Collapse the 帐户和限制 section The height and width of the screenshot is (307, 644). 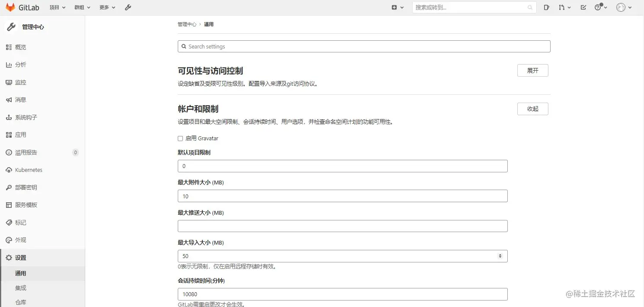[532, 109]
